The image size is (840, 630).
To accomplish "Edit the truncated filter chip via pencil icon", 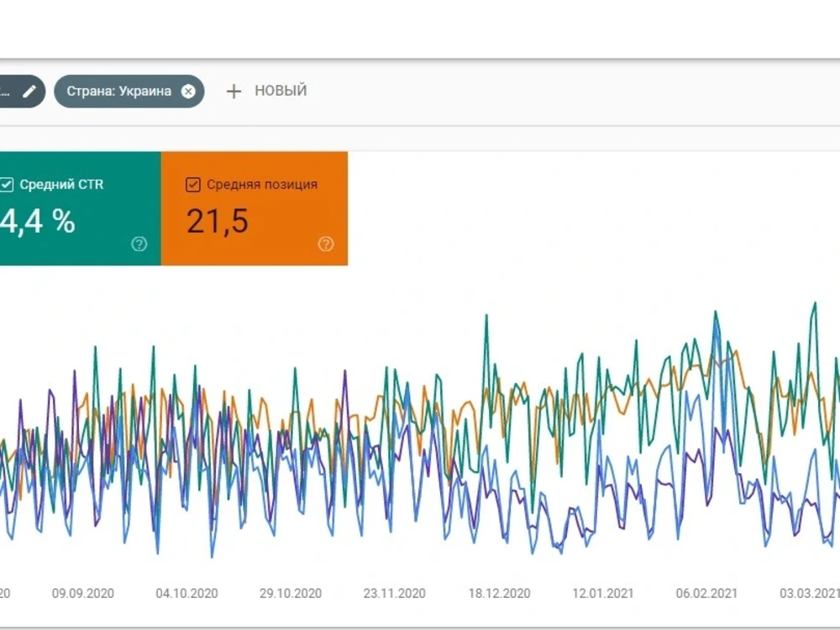I will [29, 91].
